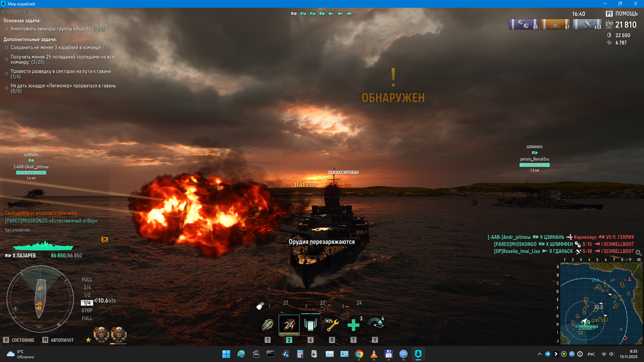The image size is (644, 362).
Task: Activate the Damage Control wrench consumable
Action: pos(332,325)
